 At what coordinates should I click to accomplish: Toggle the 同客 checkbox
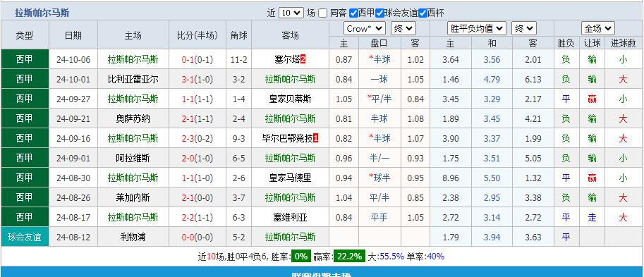click(x=323, y=13)
